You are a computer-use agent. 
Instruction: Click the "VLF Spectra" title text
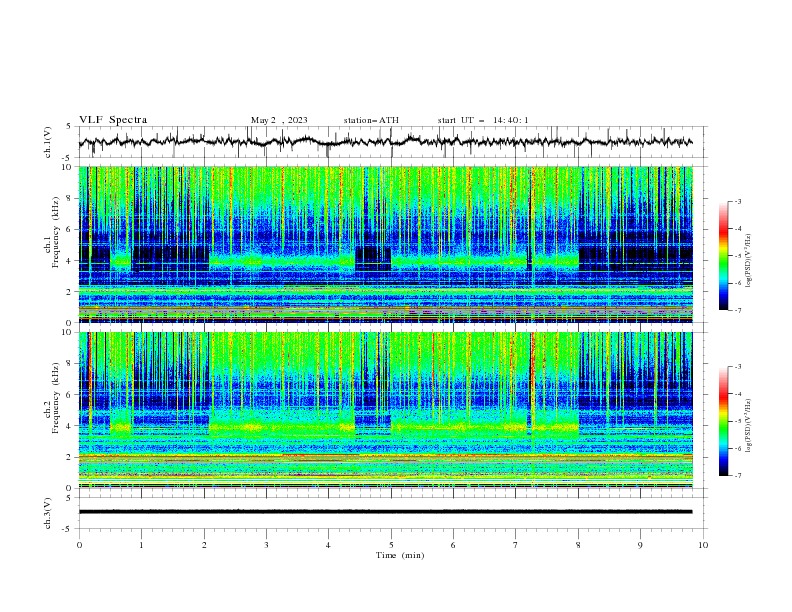[x=113, y=120]
